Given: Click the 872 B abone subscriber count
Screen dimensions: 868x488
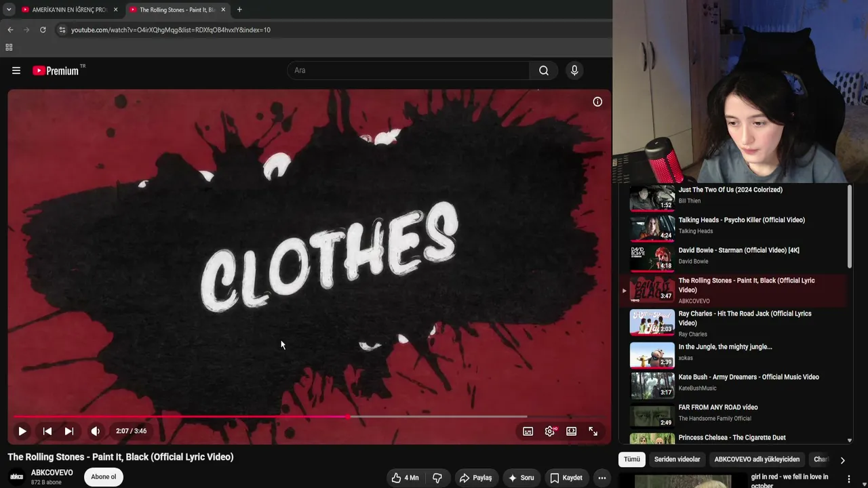Looking at the screenshot, I should tap(46, 483).
